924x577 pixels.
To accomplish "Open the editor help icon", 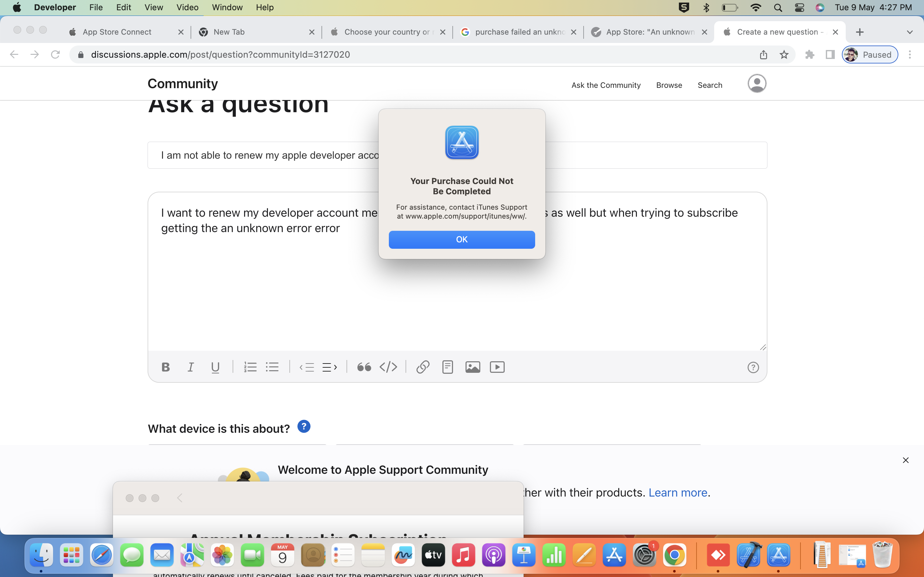I will pyautogui.click(x=753, y=367).
